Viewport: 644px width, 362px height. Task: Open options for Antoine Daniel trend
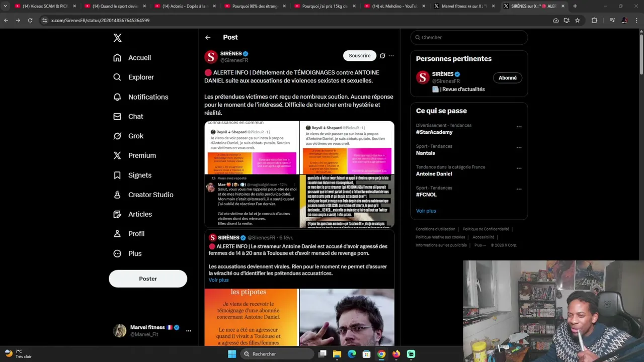[x=519, y=168]
